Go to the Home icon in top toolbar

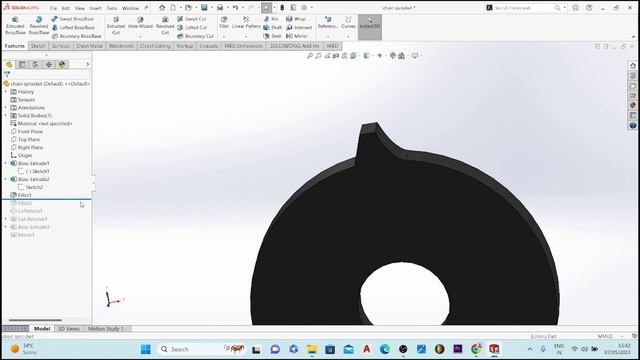pos(162,8)
